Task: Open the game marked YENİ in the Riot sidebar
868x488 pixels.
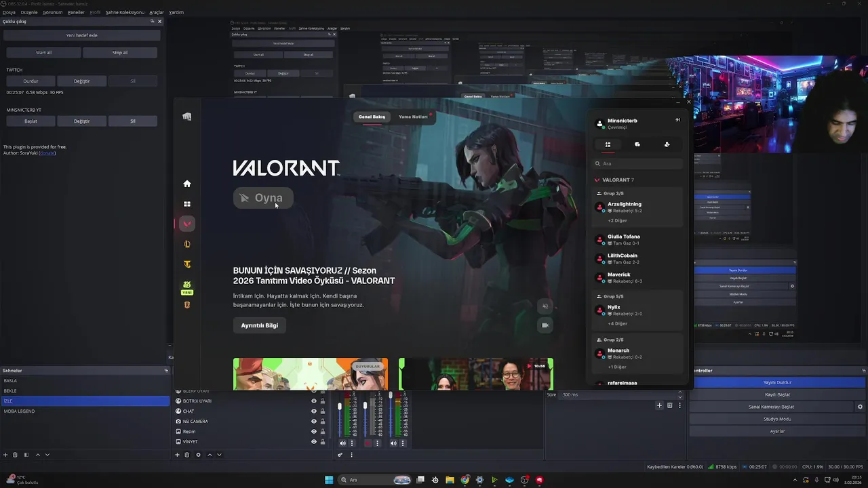Action: click(187, 288)
